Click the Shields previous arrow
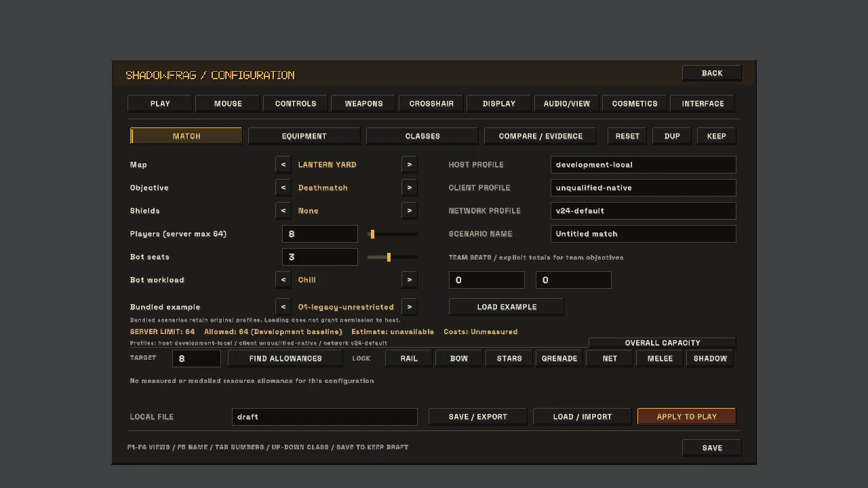Screen dimensions: 868x488 (x=283, y=211)
